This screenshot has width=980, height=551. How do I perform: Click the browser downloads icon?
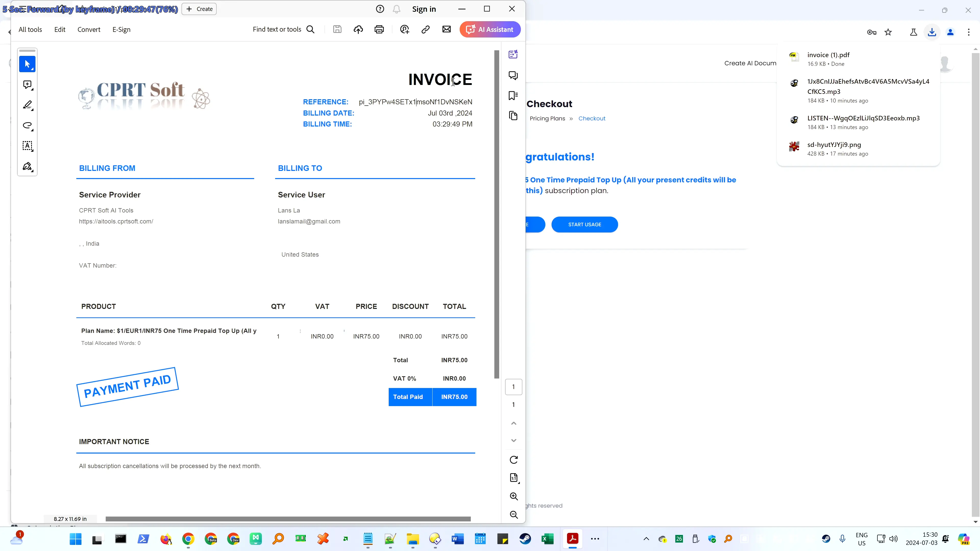pos(932,32)
